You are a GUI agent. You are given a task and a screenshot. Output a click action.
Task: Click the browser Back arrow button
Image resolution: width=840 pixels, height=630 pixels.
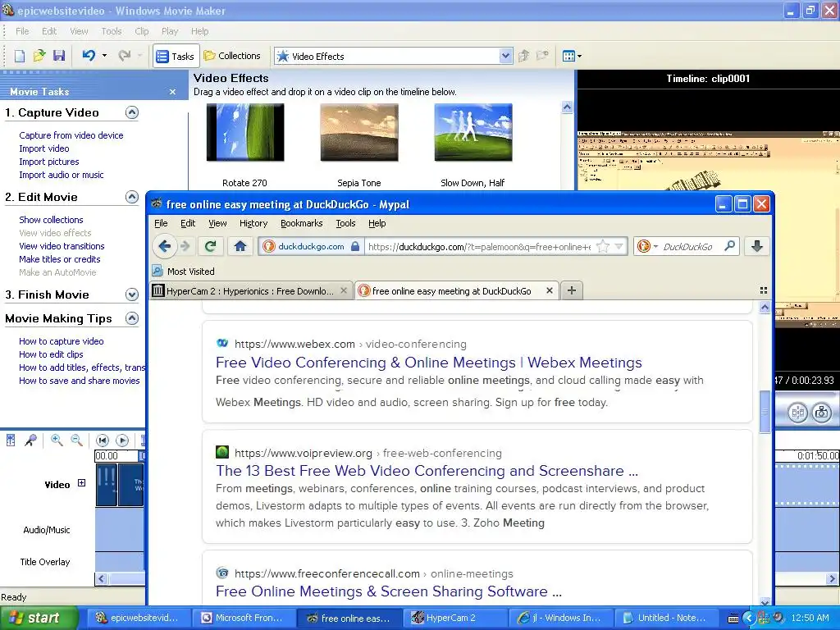point(164,246)
